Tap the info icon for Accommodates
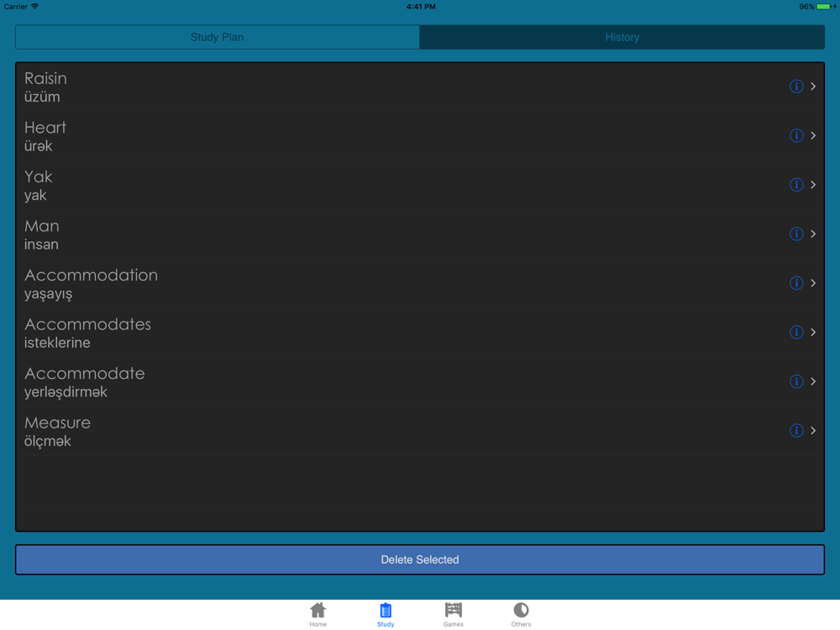Screen dimensions: 840x630 click(796, 332)
